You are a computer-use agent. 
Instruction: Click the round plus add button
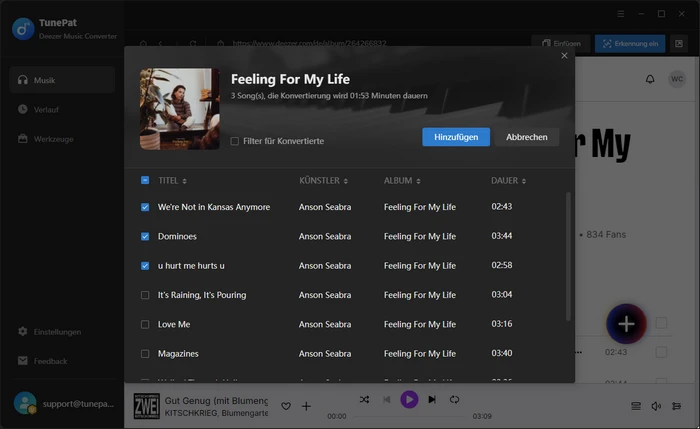[626, 324]
